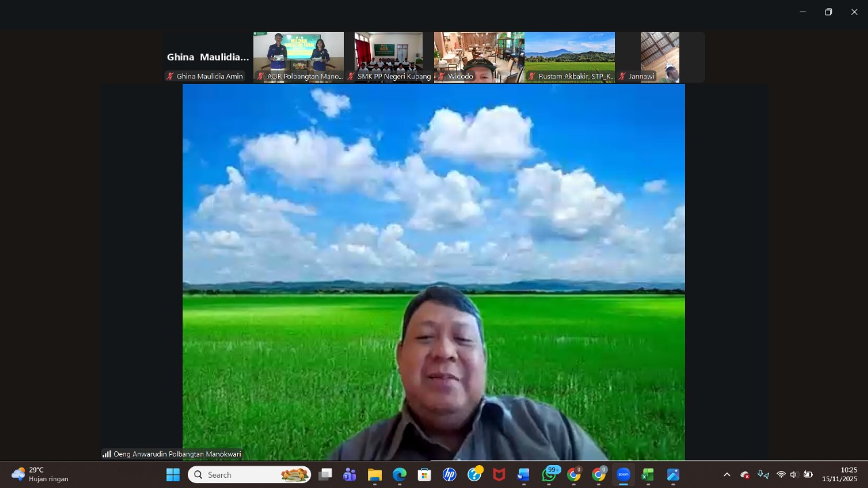Open File Explorer from the taskbar

pyautogui.click(x=374, y=475)
